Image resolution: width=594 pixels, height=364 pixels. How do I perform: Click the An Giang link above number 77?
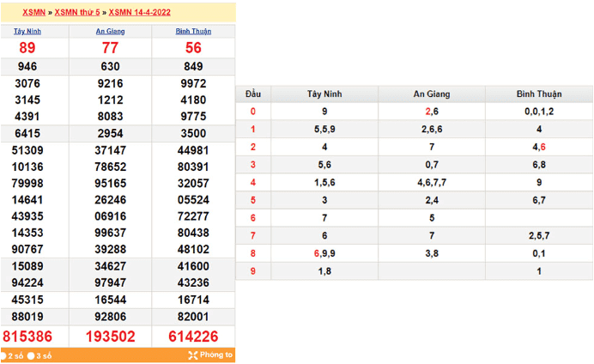coord(110,31)
